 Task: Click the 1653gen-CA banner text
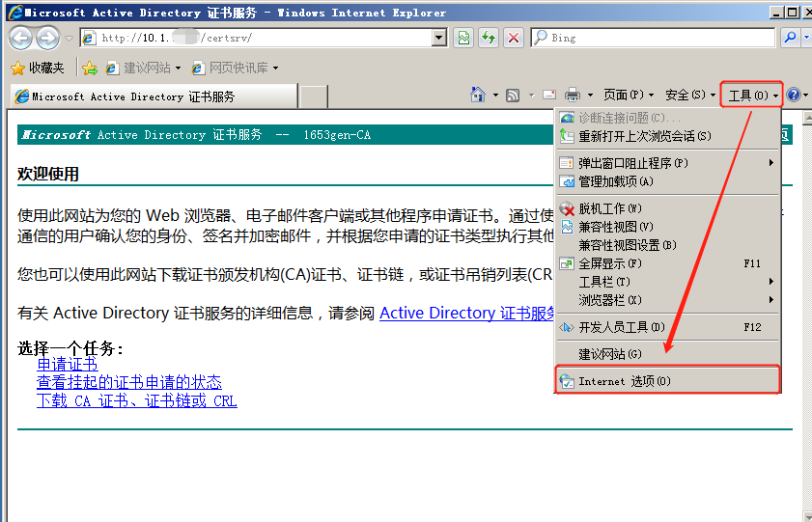click(x=337, y=135)
